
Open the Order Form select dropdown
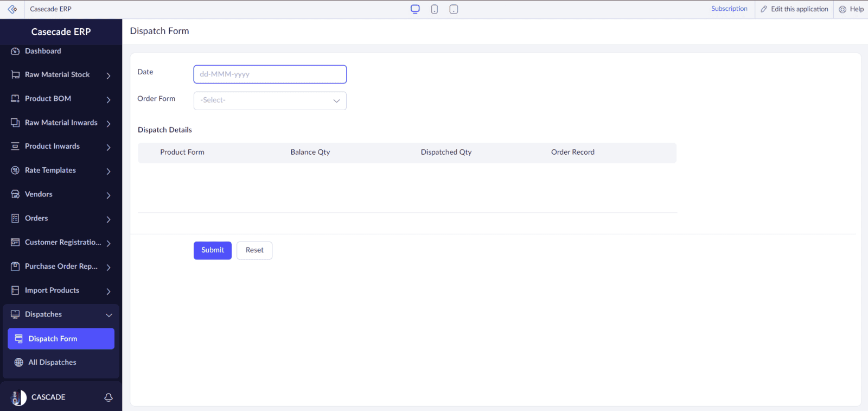point(270,100)
